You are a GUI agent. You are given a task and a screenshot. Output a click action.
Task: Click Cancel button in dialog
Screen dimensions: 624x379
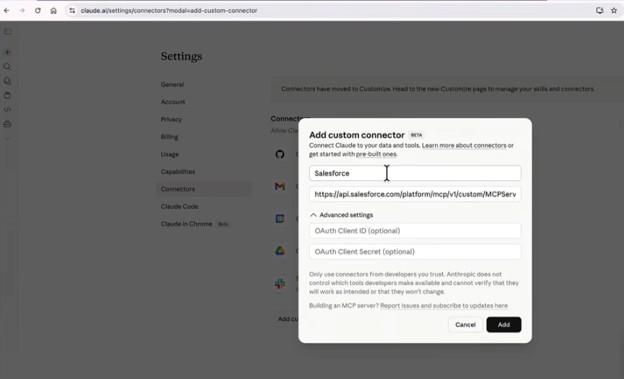[x=465, y=324]
